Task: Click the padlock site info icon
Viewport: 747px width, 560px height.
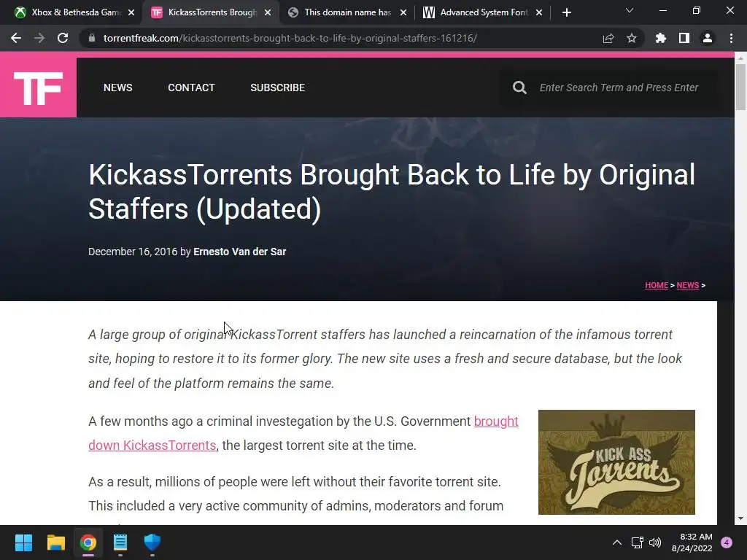Action: (x=92, y=38)
